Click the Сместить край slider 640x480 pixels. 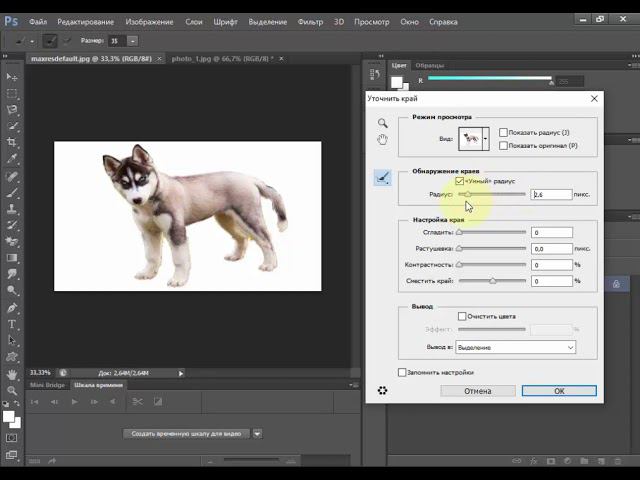(492, 281)
